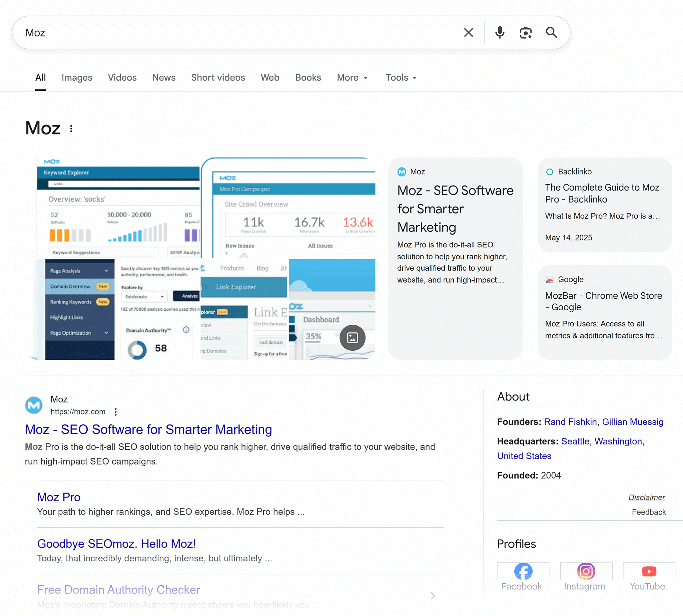Switch to the Books tab
This screenshot has height=616, width=683.
pyautogui.click(x=308, y=77)
